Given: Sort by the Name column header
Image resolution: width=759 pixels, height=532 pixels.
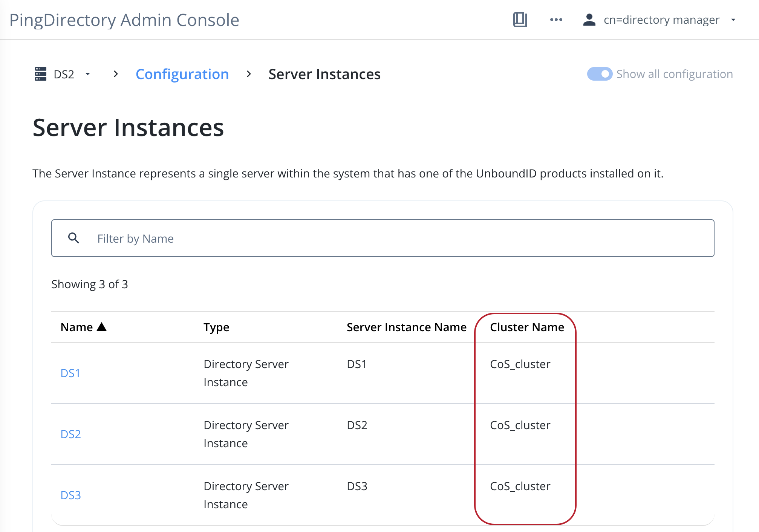Looking at the screenshot, I should [x=77, y=327].
